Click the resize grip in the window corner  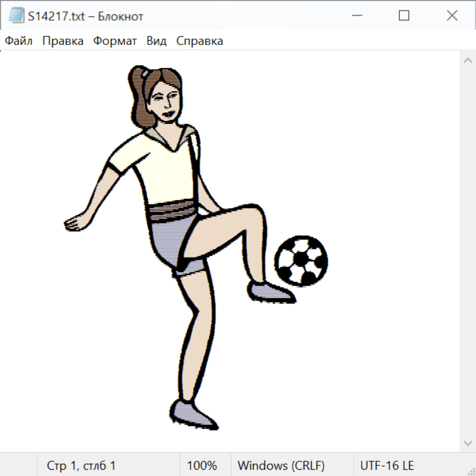point(471,471)
